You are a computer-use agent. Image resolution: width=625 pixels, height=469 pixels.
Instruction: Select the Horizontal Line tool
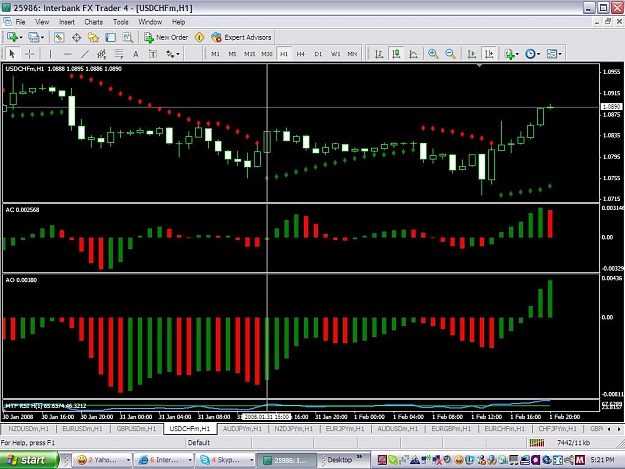(68, 54)
